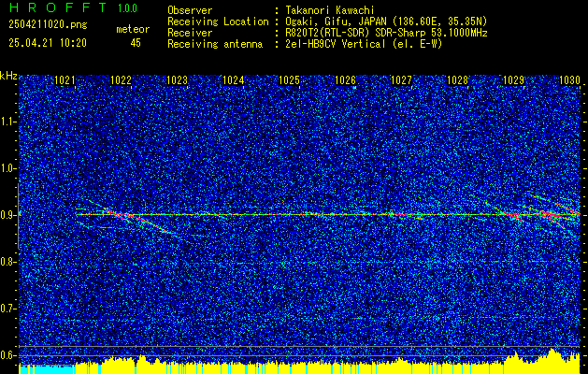The height and width of the screenshot is (374, 588).
Task: Select the file name 2504211020.png
Action: point(48,25)
